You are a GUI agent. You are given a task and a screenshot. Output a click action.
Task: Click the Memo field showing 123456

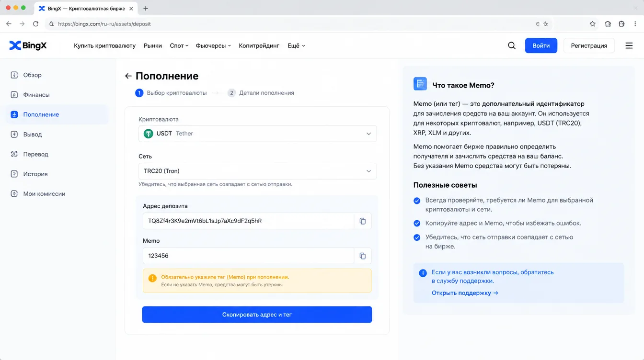pos(248,256)
